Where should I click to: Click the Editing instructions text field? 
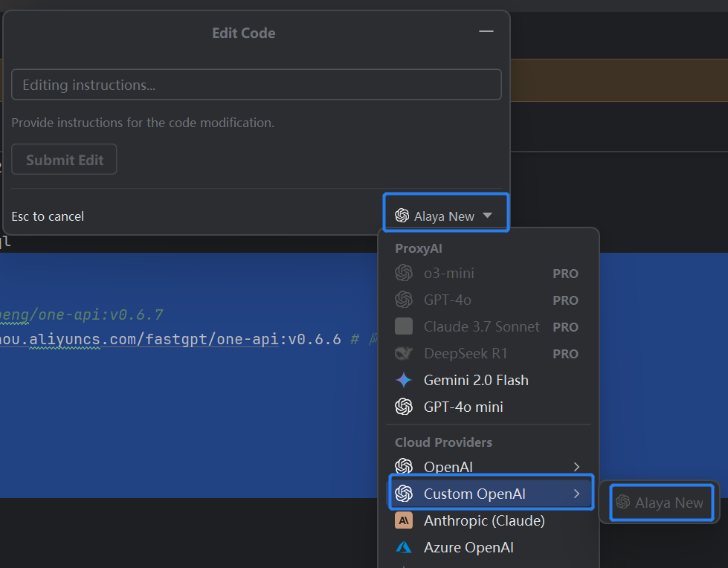click(x=256, y=85)
